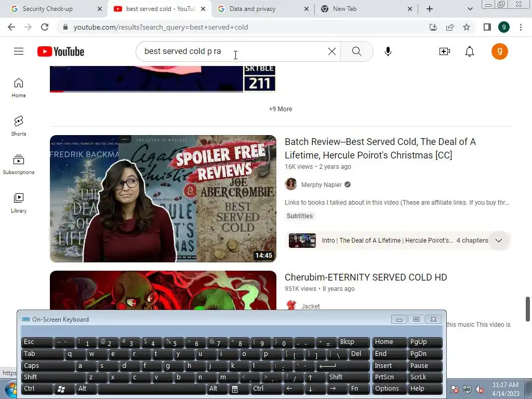The height and width of the screenshot is (399, 532).
Task: Toggle left Shift on On-Screen Keyboard
Action: point(54,377)
